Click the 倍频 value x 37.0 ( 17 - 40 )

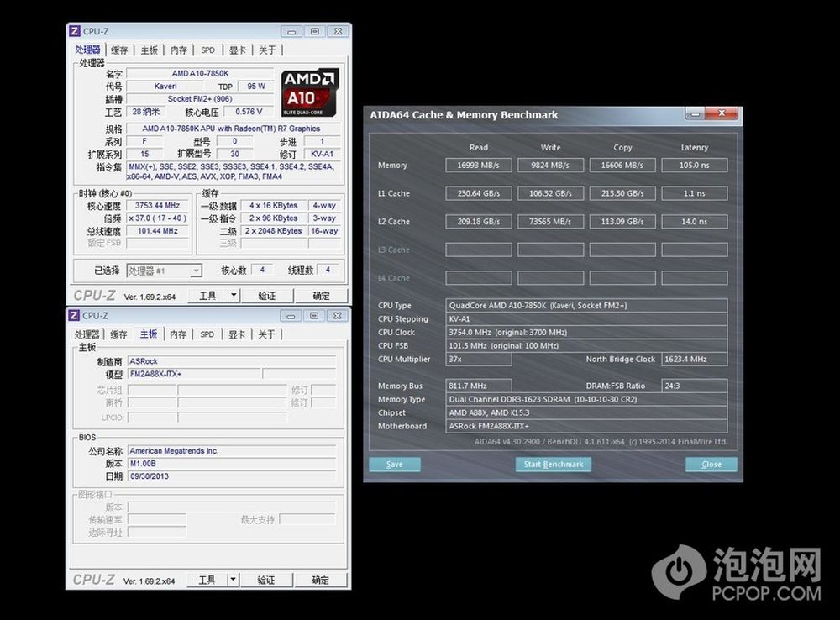(x=158, y=218)
